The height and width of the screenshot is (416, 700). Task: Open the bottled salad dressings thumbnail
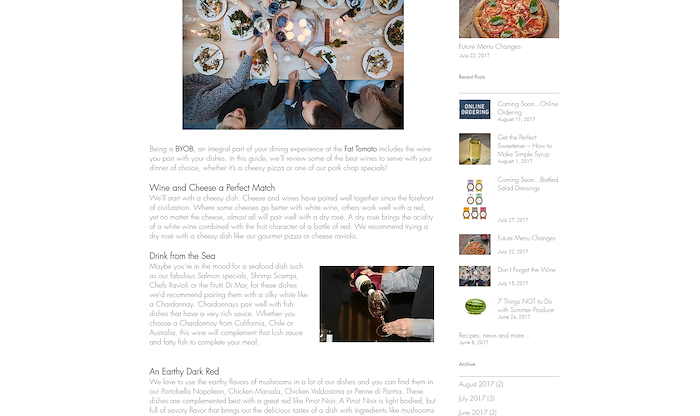[x=475, y=199]
